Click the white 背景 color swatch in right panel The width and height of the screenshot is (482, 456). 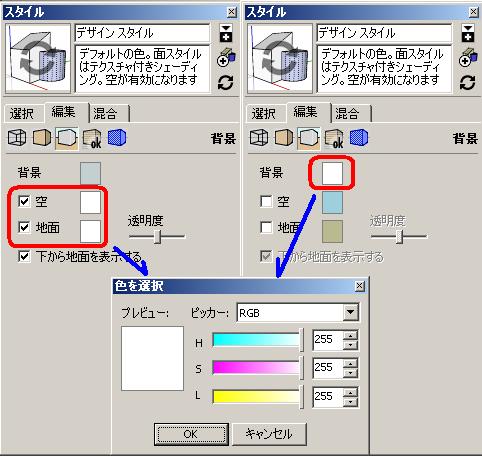pos(332,173)
